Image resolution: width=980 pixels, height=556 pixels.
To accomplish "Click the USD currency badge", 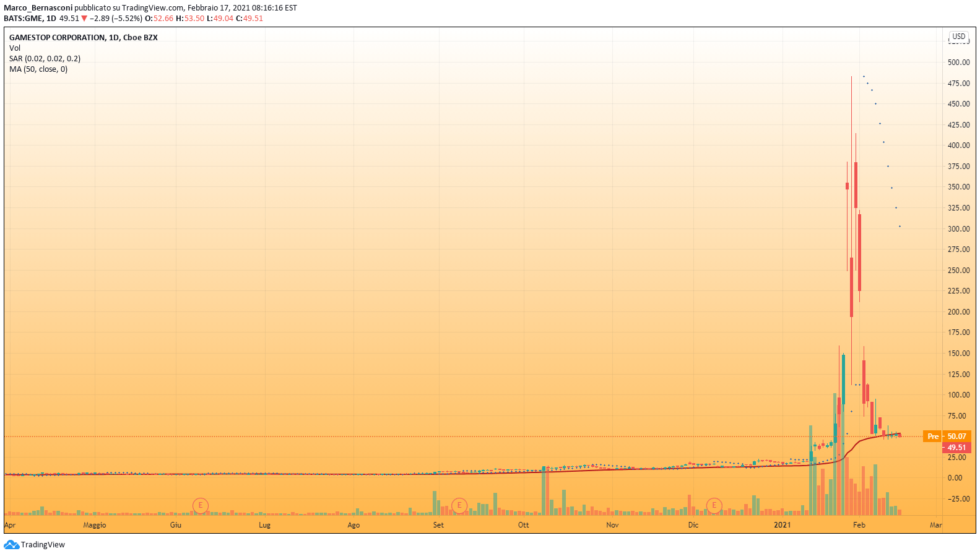I will tap(959, 37).
